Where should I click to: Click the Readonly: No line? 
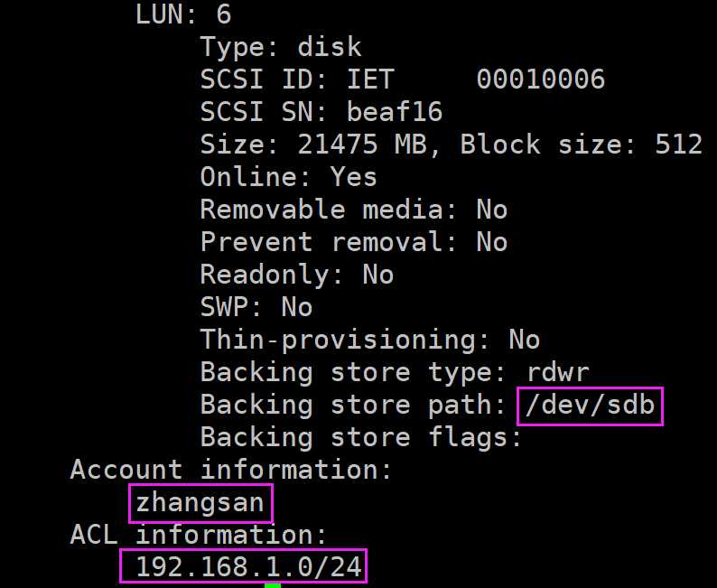[297, 275]
